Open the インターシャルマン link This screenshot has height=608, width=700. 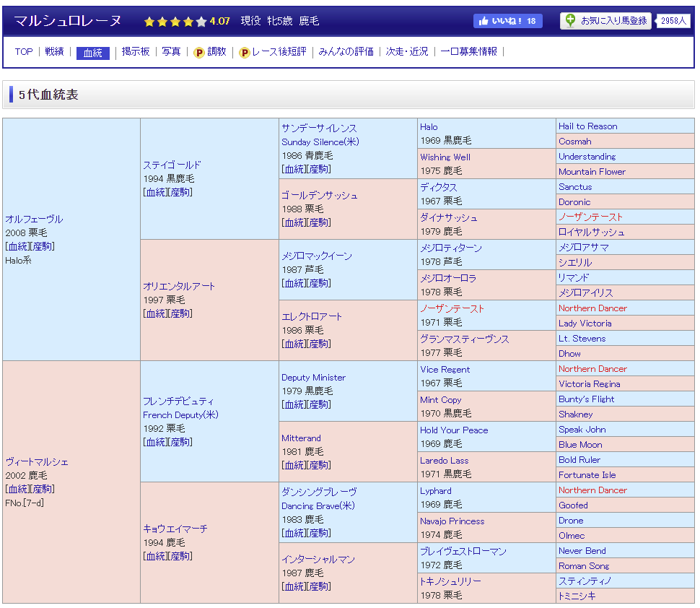pos(318,560)
